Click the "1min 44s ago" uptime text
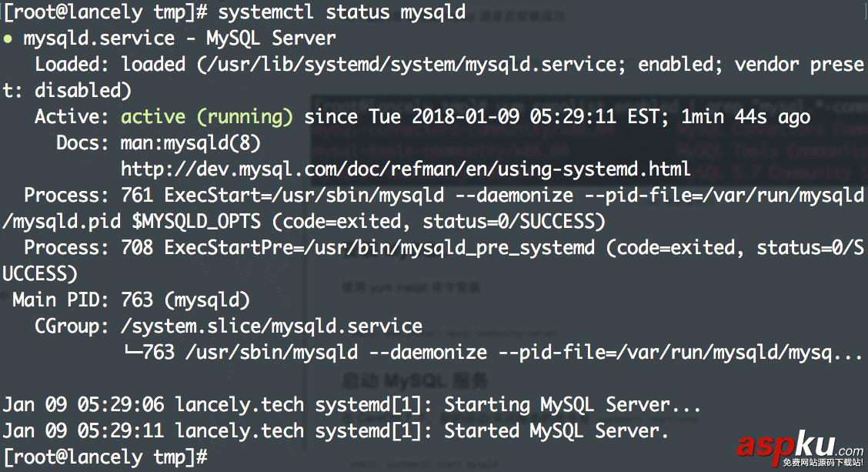 coord(746,117)
